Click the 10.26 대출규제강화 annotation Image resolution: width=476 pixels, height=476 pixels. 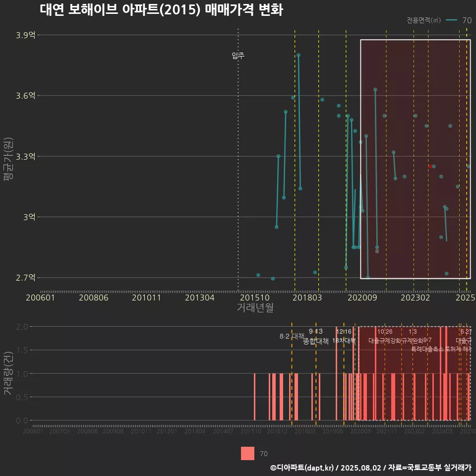[385, 336]
